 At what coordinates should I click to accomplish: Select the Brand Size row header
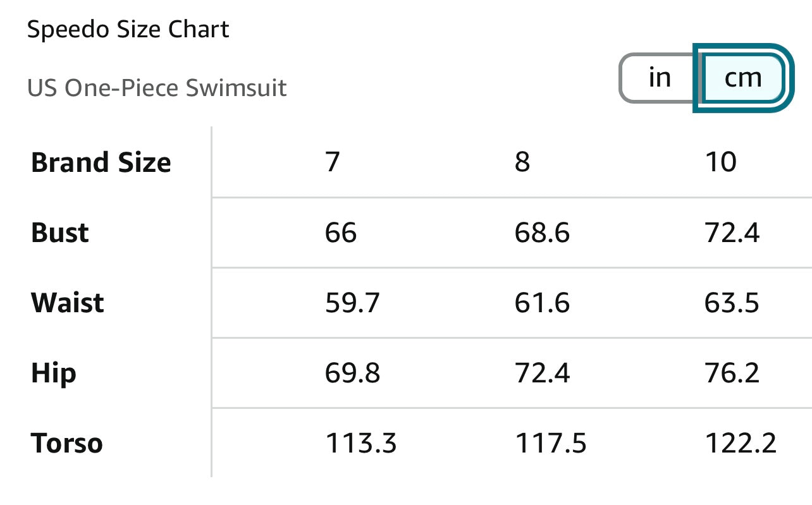[101, 163]
